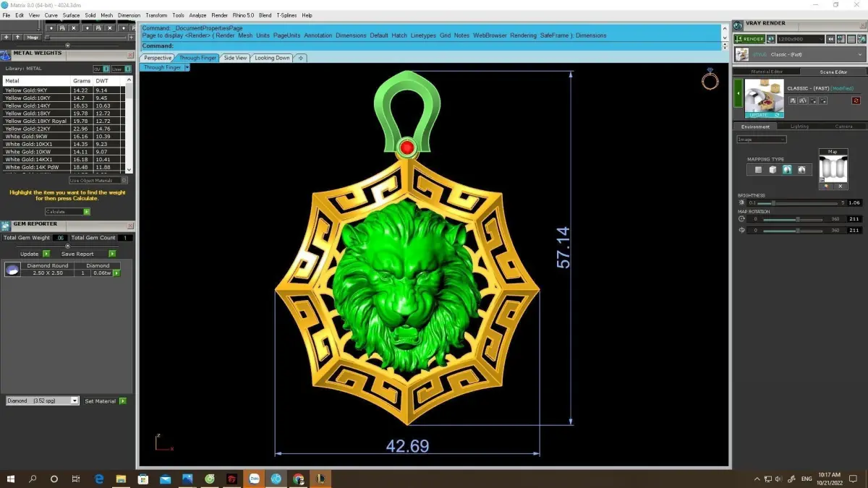The width and height of the screenshot is (868, 488).
Task: Remove the map with the X button
Action: (841, 187)
